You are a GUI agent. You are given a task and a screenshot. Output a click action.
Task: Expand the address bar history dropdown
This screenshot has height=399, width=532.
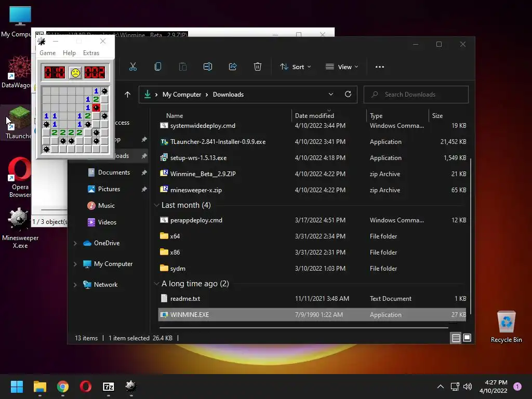coord(331,95)
